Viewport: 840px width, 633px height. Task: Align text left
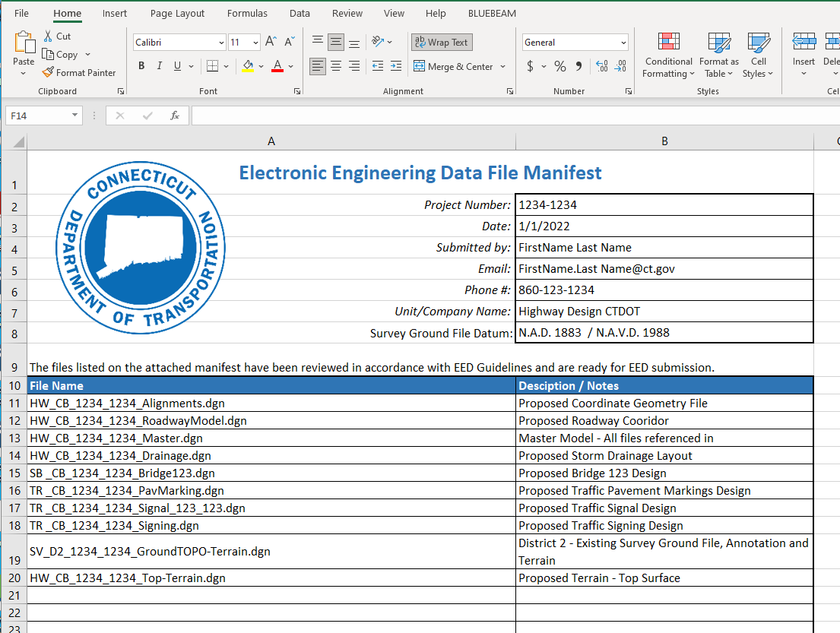[318, 66]
